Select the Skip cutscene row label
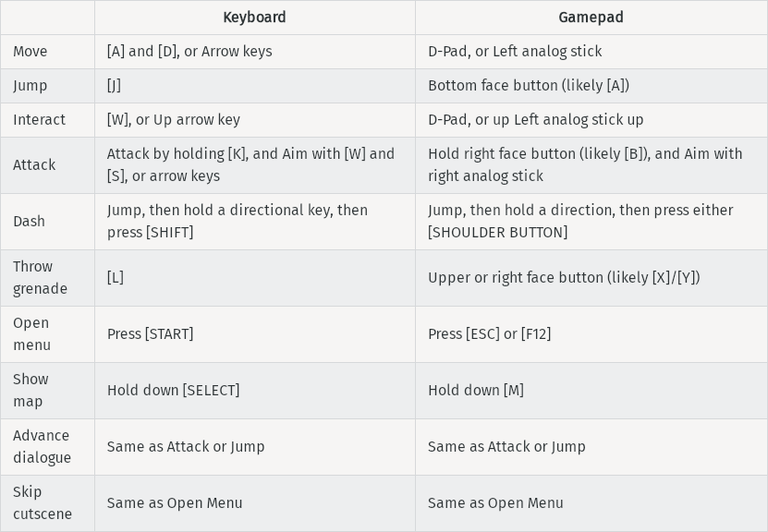This screenshot has height=532, width=768. (43, 503)
